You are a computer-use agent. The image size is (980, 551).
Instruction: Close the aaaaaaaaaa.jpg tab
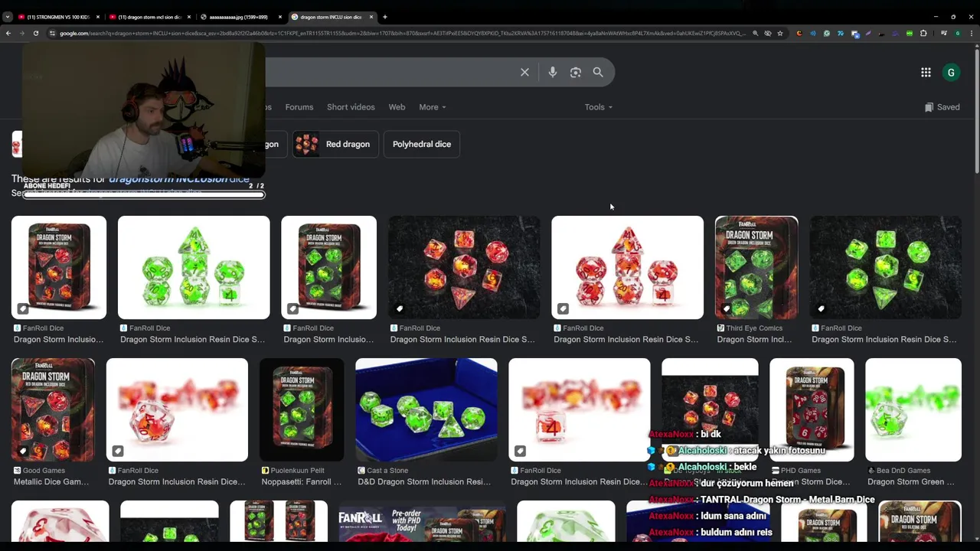point(280,17)
